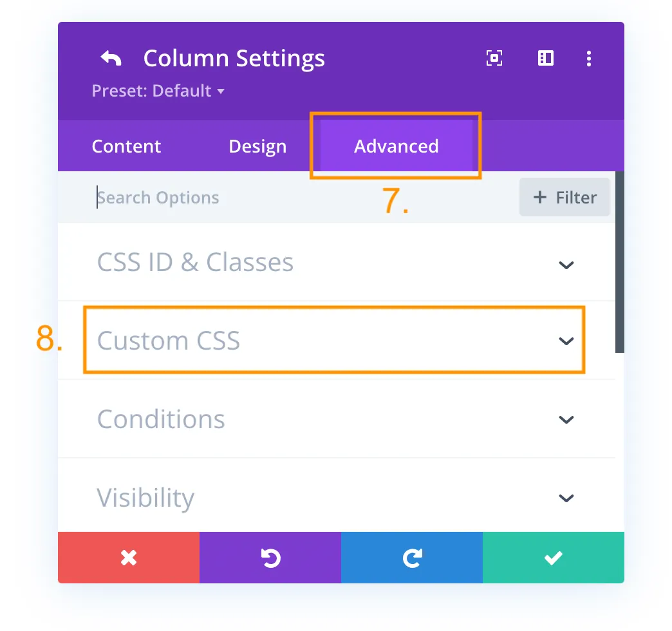Select the Advanced tab

click(x=396, y=146)
